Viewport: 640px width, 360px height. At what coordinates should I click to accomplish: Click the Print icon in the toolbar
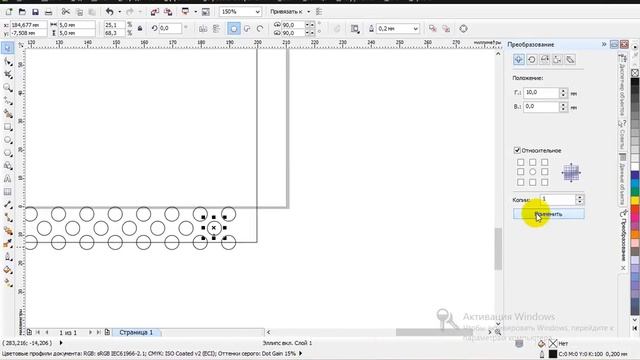pyautogui.click(x=48, y=12)
